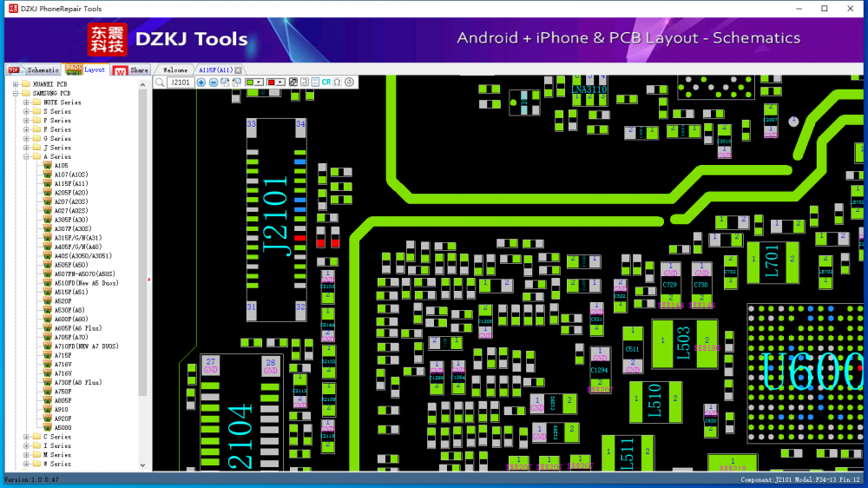Expand the HUAWEI PCB tree folder
This screenshot has height=488, width=868.
tap(15, 84)
